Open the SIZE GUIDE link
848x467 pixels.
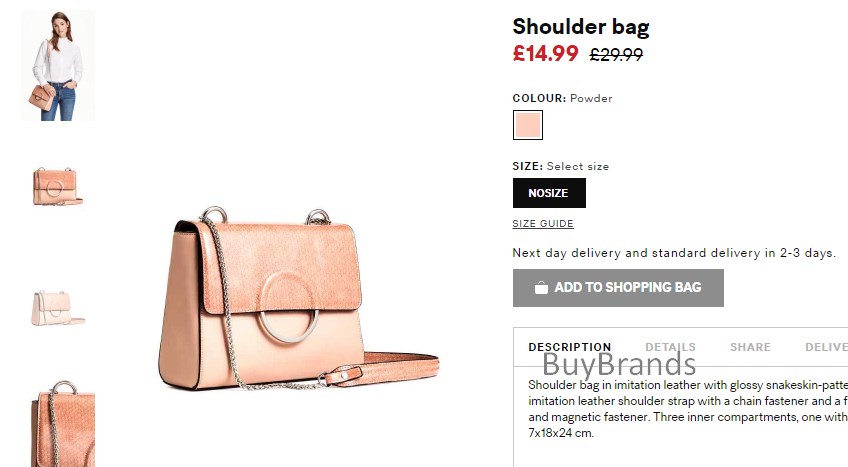(x=543, y=223)
